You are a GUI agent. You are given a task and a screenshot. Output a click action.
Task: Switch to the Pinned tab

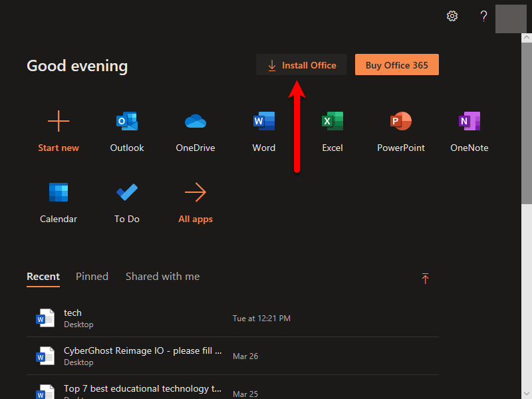coord(92,277)
